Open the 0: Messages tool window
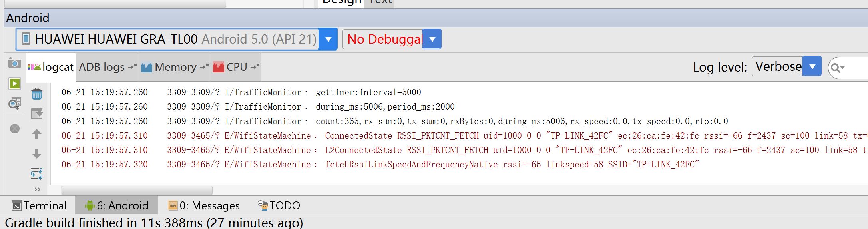The height and width of the screenshot is (229, 868). pos(204,206)
